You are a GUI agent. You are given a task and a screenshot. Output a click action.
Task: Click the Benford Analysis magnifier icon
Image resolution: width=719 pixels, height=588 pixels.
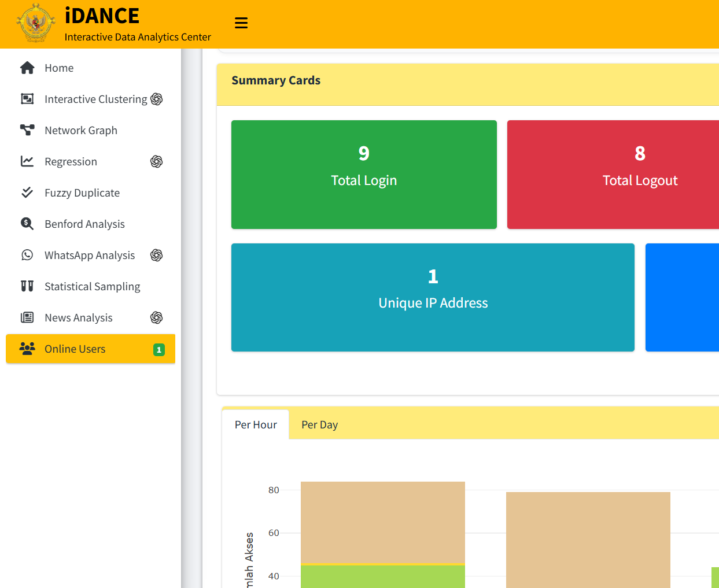pyautogui.click(x=27, y=224)
